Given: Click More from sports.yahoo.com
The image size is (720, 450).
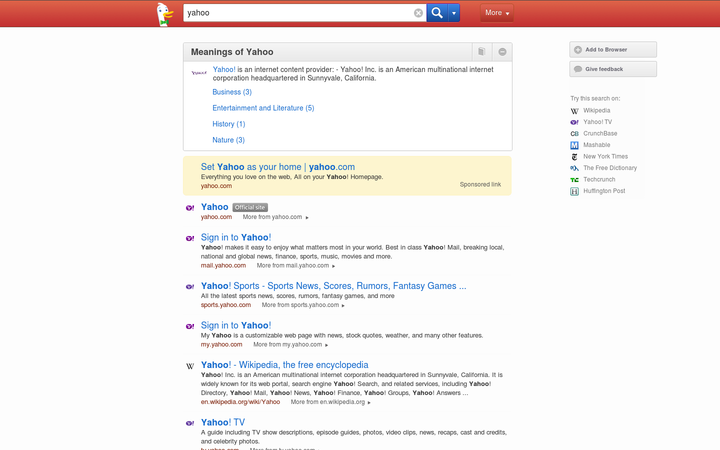Looking at the screenshot, I should tap(303, 305).
